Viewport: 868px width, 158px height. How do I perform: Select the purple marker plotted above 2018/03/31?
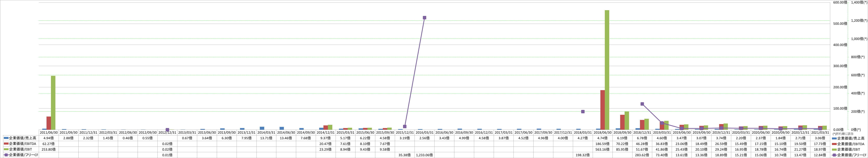point(583,112)
